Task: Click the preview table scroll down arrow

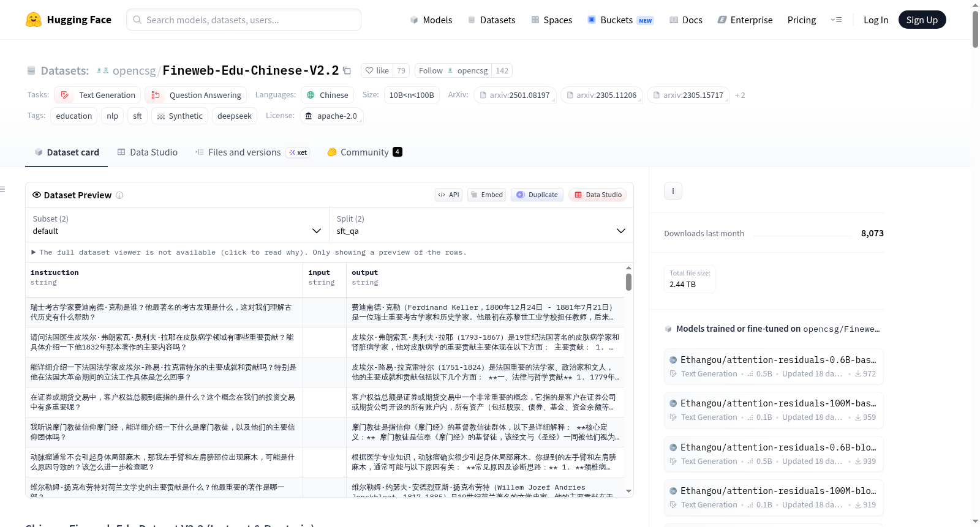Action: 628,491
